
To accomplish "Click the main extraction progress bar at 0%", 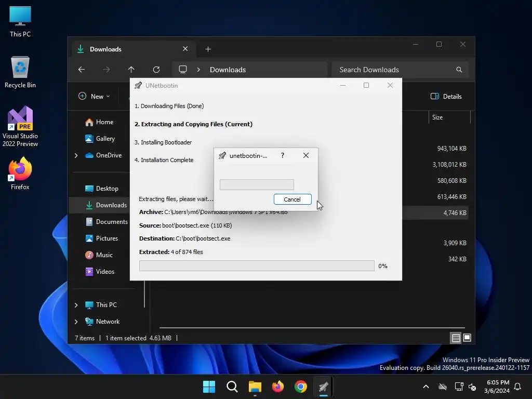I will (257, 265).
